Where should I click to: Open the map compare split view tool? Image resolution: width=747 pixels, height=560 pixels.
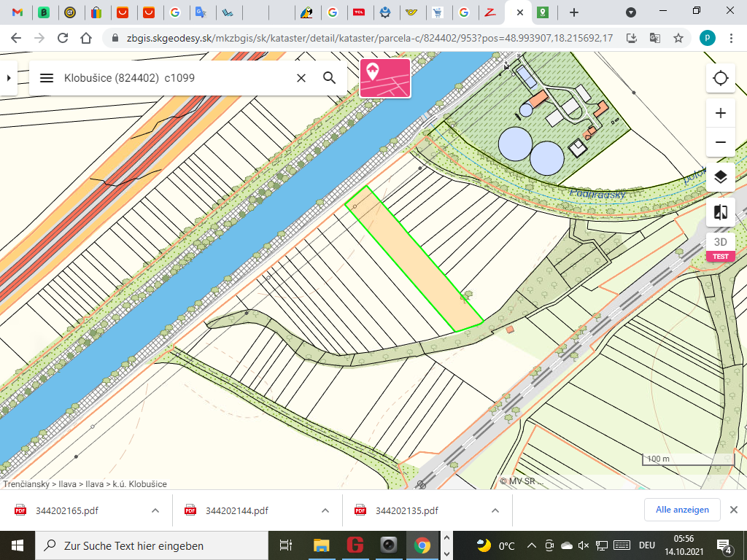click(721, 212)
